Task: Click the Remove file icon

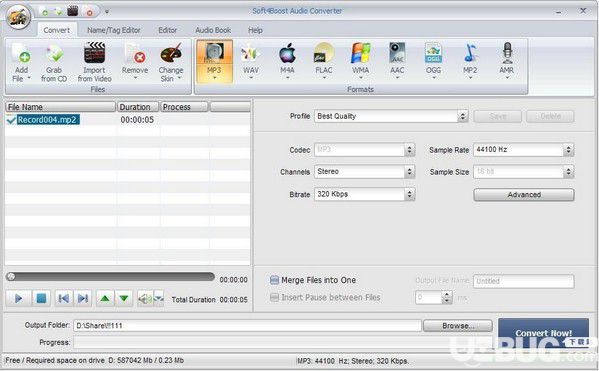Action: coord(135,54)
